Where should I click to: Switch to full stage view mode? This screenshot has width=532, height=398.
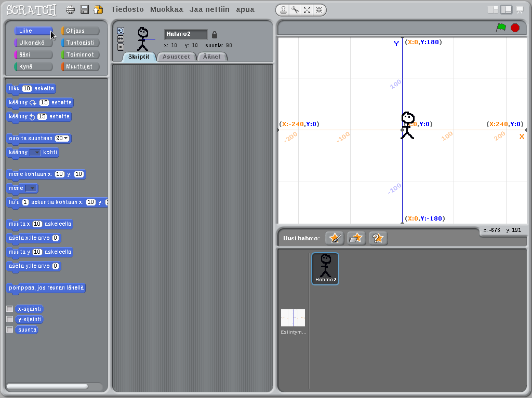tap(506, 10)
